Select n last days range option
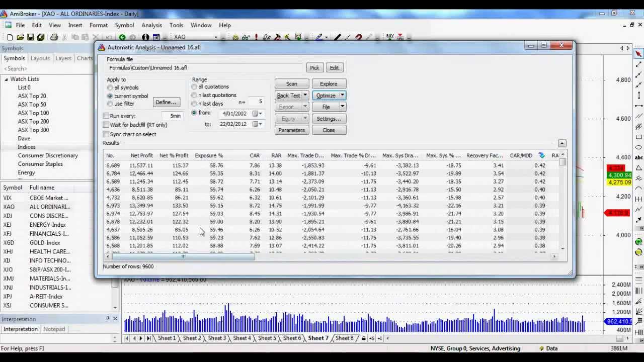 (194, 104)
